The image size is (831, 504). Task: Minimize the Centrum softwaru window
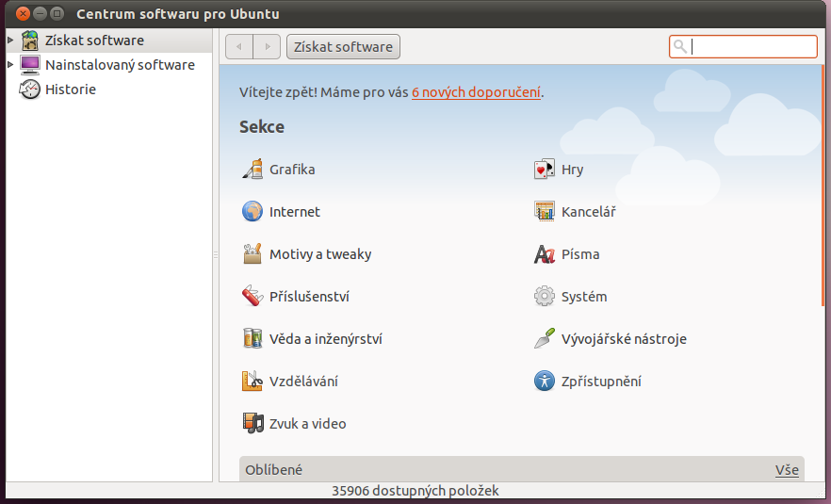tap(40, 13)
